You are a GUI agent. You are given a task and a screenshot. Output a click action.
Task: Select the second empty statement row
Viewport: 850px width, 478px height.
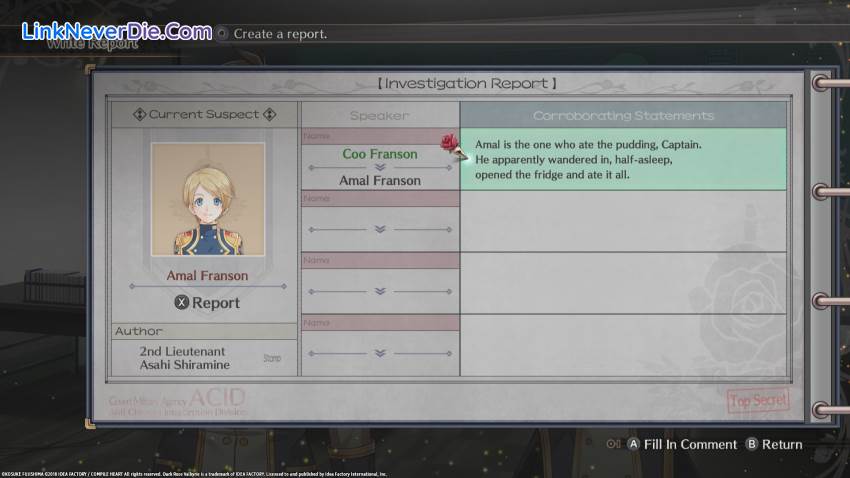pos(623,221)
